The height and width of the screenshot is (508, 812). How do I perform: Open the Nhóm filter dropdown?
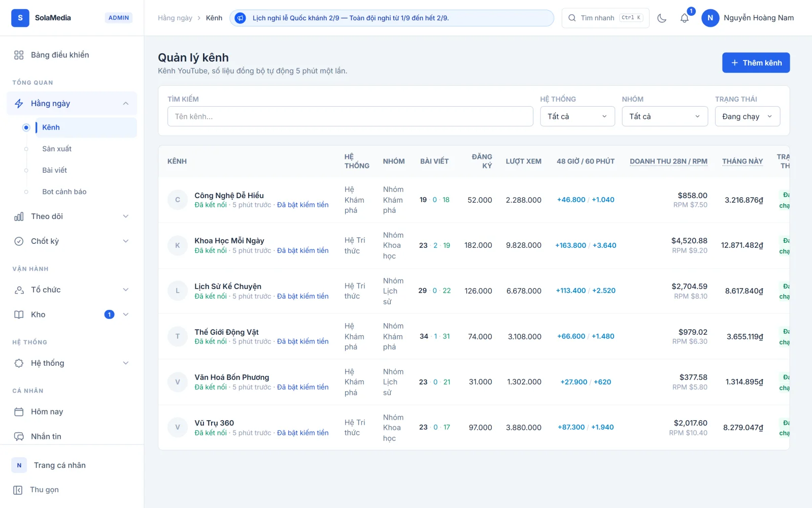[x=665, y=116]
